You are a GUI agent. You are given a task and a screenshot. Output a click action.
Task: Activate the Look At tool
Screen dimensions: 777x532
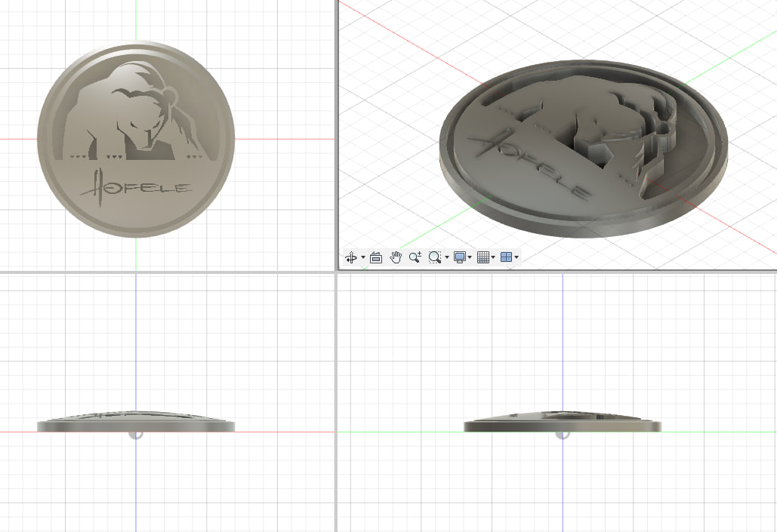click(376, 257)
